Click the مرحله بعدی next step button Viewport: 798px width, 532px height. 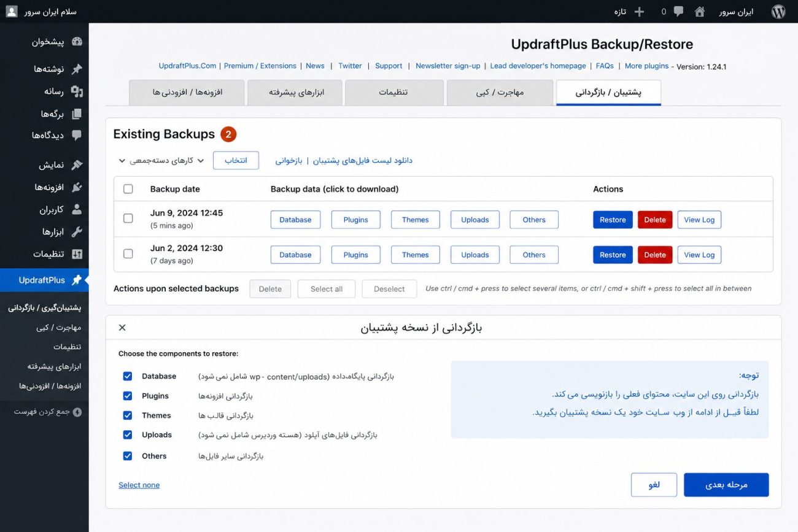726,485
